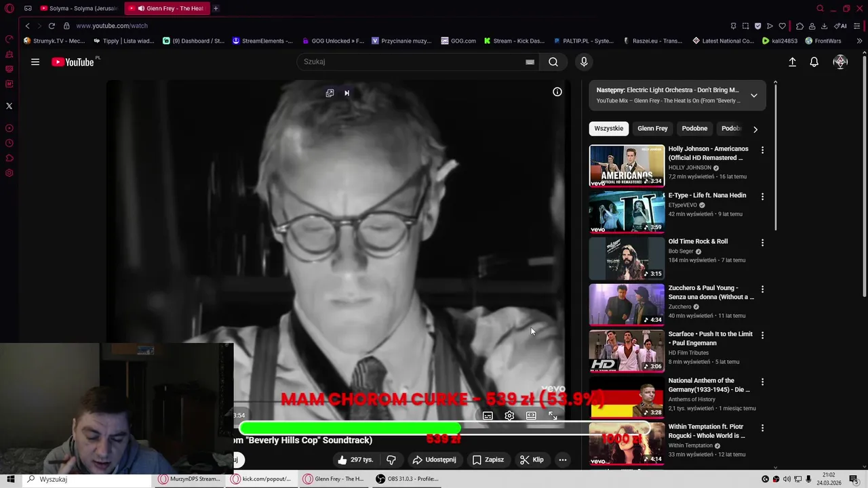
Task: Switch to OBS 31.0.3 taskbar item
Action: (407, 479)
